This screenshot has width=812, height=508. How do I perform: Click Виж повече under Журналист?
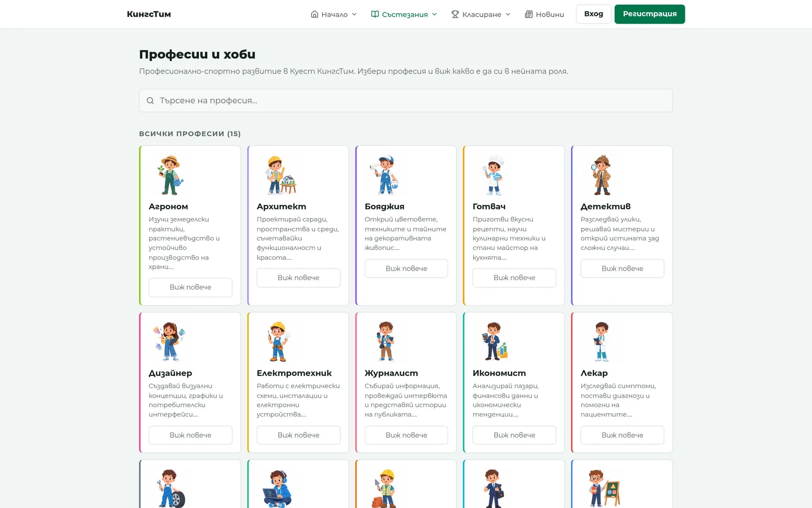406,435
